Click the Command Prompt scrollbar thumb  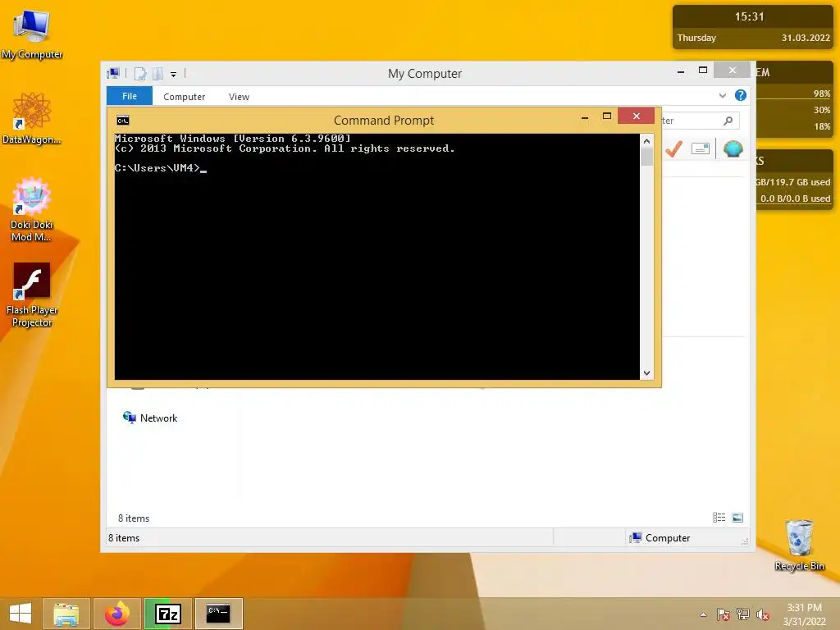[646, 157]
